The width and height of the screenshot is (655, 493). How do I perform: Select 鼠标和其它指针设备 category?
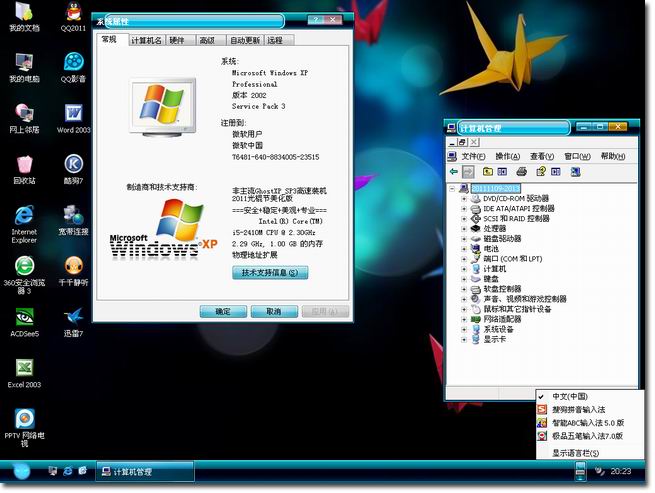point(517,310)
